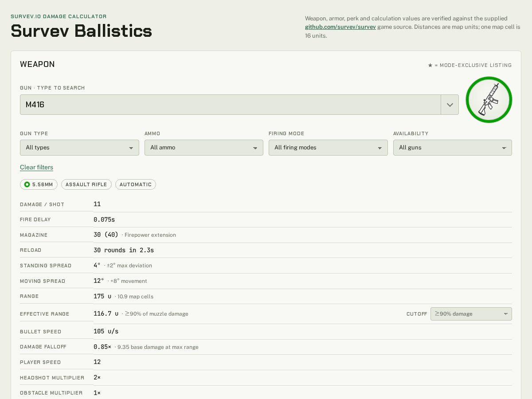This screenshot has width=532, height=399.
Task: Click the effective range value 116.7 u
Action: click(x=106, y=314)
